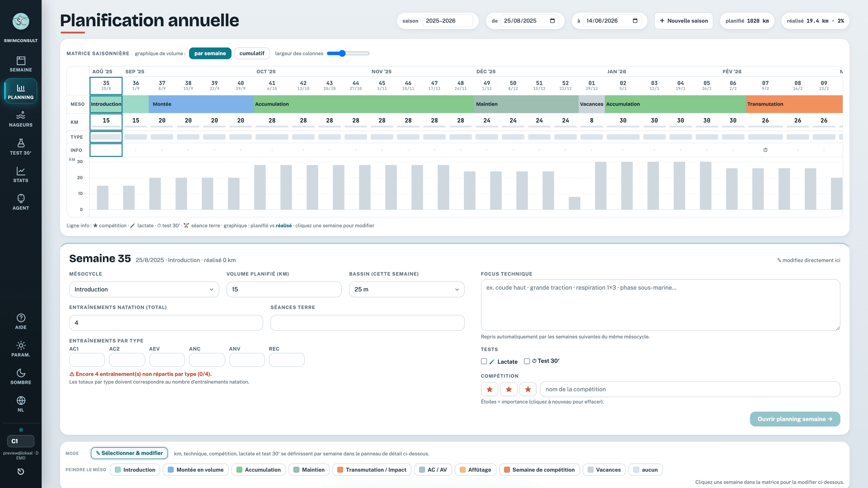Screen dimensions: 868x488
Task: Switch volume chart to par semaine
Action: coord(210,53)
